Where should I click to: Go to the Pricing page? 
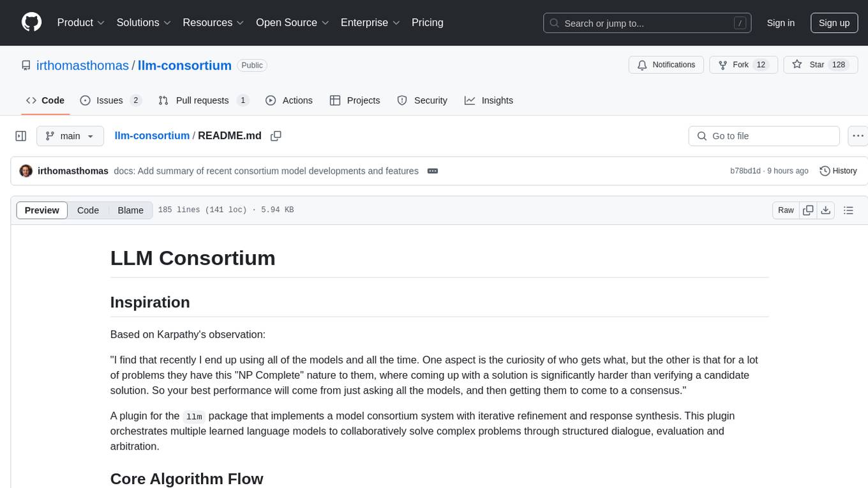[x=428, y=22]
